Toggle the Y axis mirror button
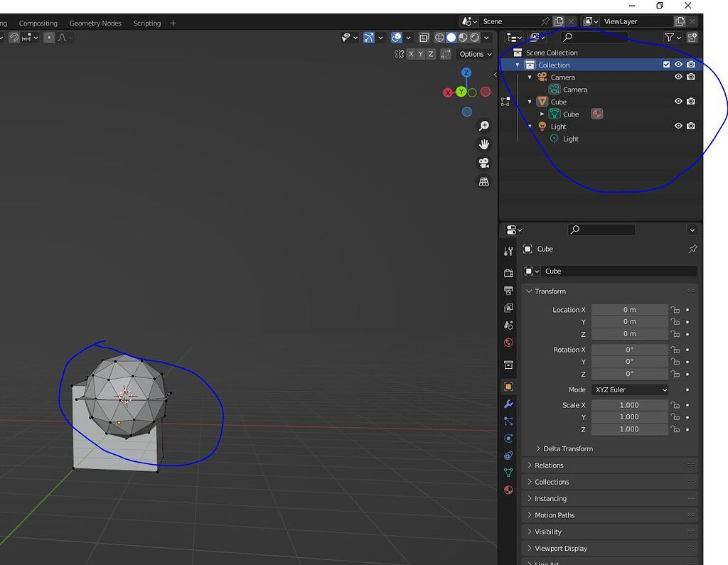The height and width of the screenshot is (565, 728). (421, 54)
